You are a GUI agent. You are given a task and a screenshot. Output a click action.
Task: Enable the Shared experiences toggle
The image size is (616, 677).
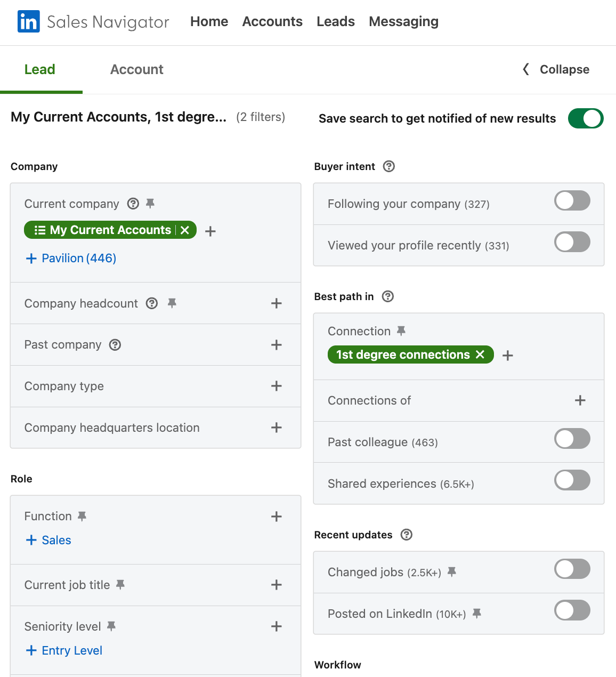572,480
